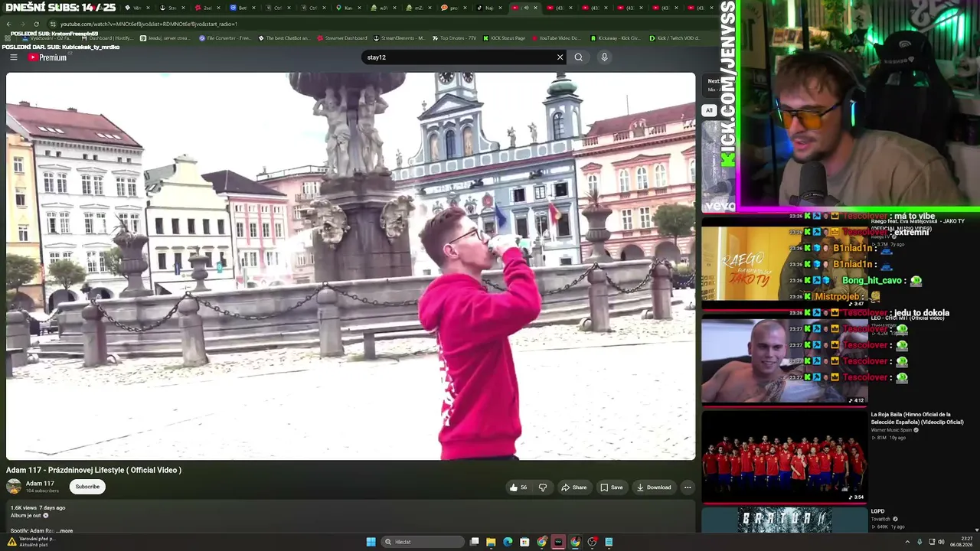Open the Kick / Twitch VOD bookmark
The height and width of the screenshot is (551, 980).
674,38
